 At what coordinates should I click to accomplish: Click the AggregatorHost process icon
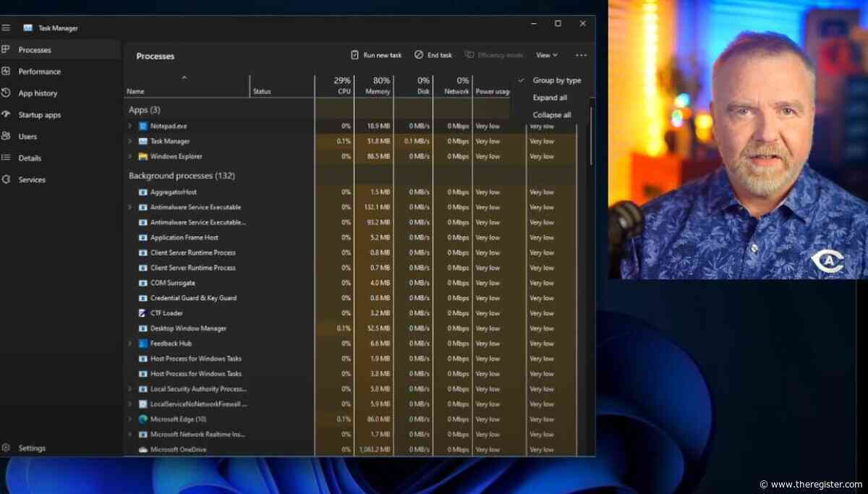click(x=142, y=192)
